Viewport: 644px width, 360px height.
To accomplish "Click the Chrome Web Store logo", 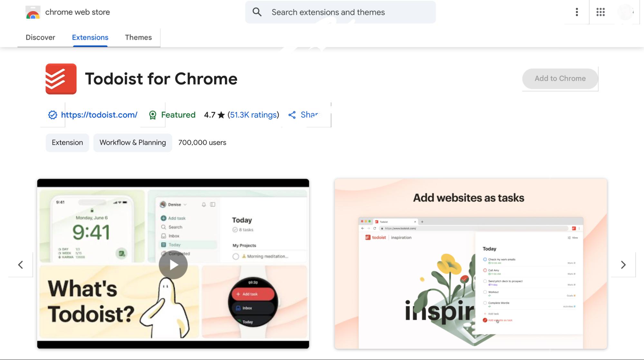I will [x=33, y=12].
